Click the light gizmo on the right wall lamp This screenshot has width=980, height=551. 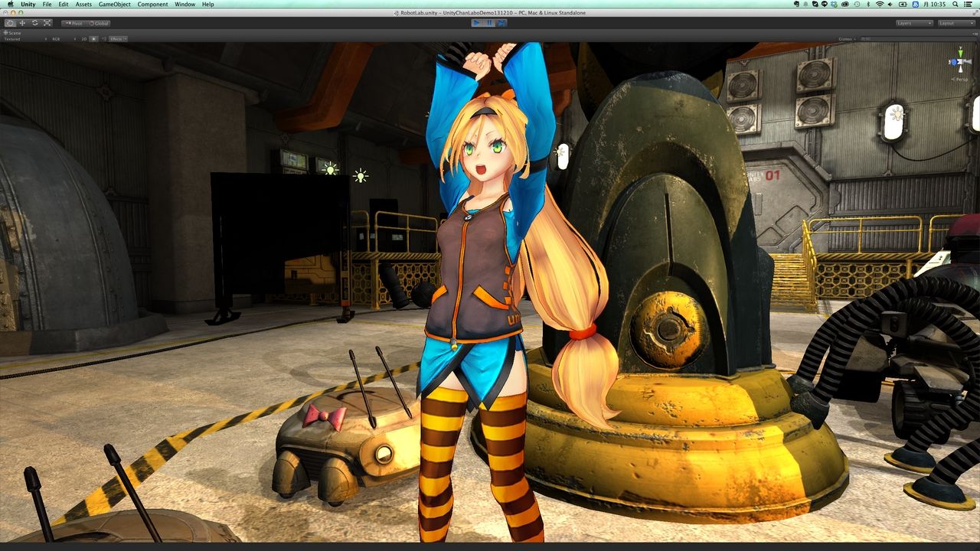(896, 115)
